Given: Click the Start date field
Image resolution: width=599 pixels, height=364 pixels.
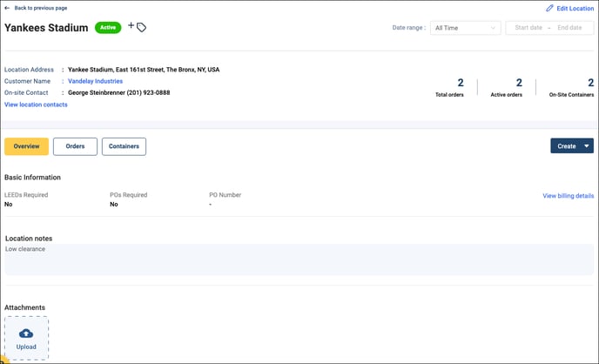Looking at the screenshot, I should [528, 28].
